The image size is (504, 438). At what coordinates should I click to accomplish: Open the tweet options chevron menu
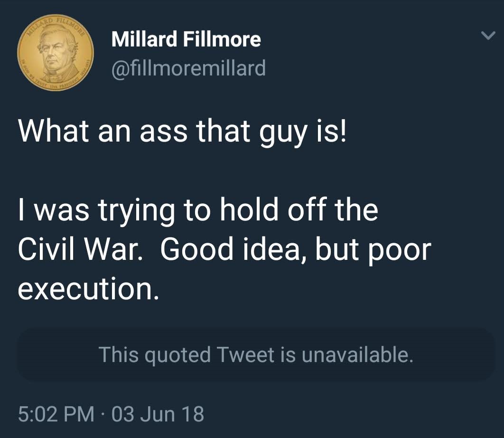(486, 36)
